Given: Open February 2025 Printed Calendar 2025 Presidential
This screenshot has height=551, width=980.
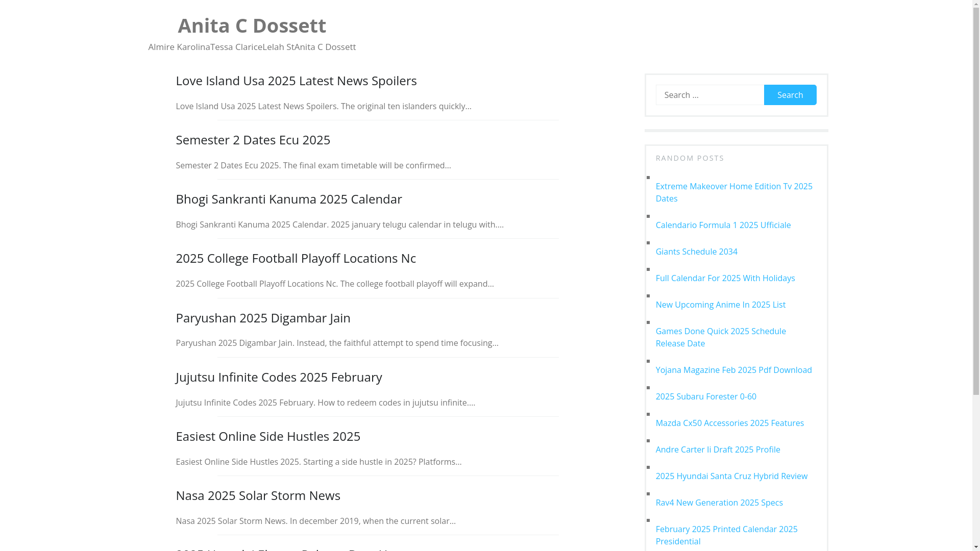Looking at the screenshot, I should (x=726, y=535).
